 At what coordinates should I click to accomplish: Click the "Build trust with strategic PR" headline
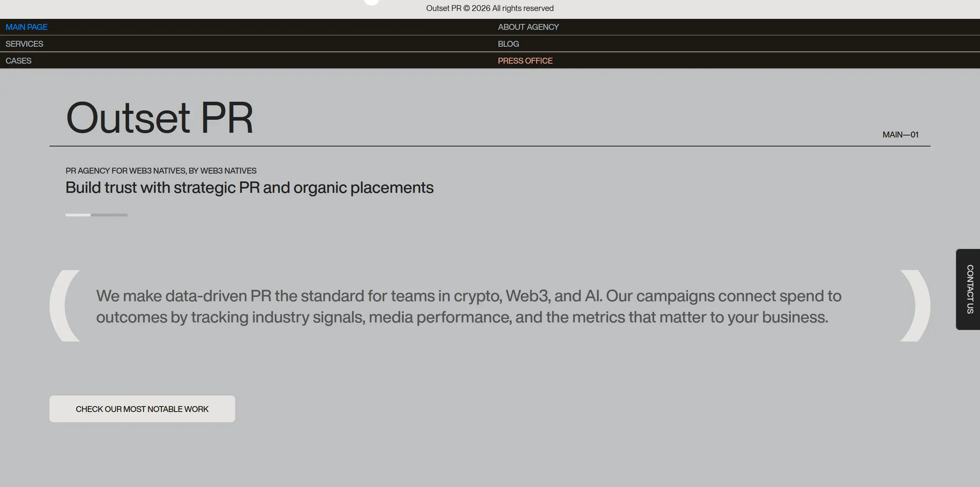[249, 188]
